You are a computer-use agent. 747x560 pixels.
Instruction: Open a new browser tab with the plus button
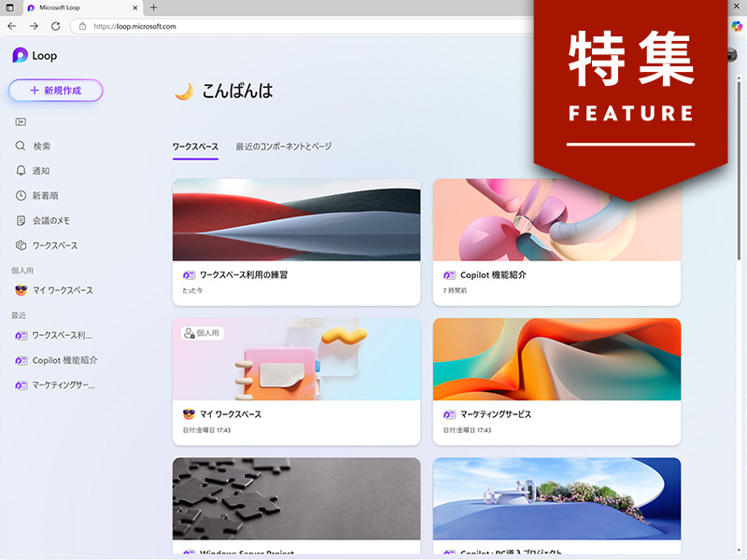pyautogui.click(x=154, y=7)
